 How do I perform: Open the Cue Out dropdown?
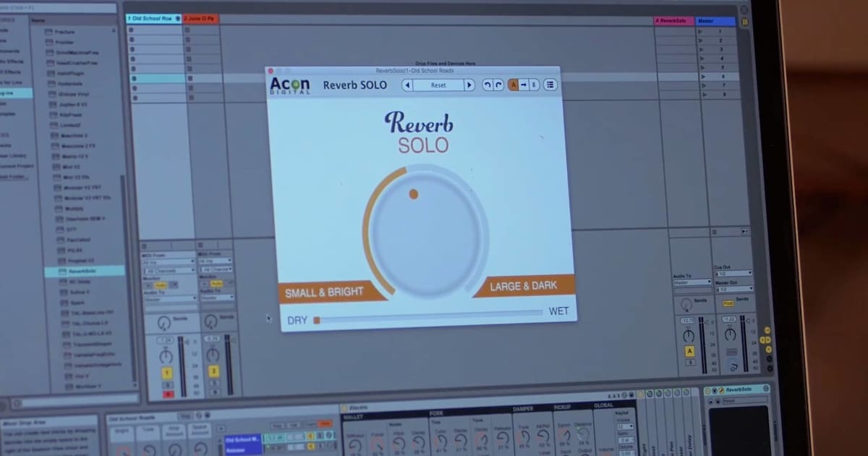[x=733, y=273]
